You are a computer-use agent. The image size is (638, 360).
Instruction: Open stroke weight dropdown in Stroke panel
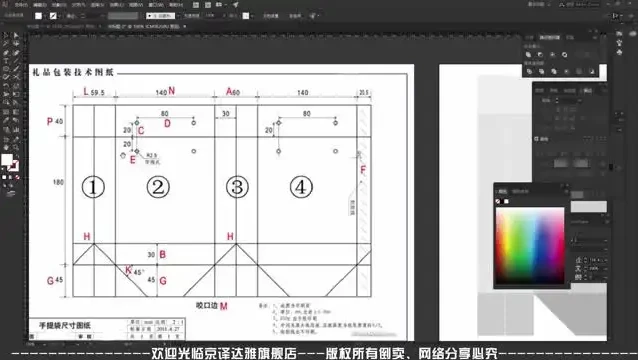[580, 100]
